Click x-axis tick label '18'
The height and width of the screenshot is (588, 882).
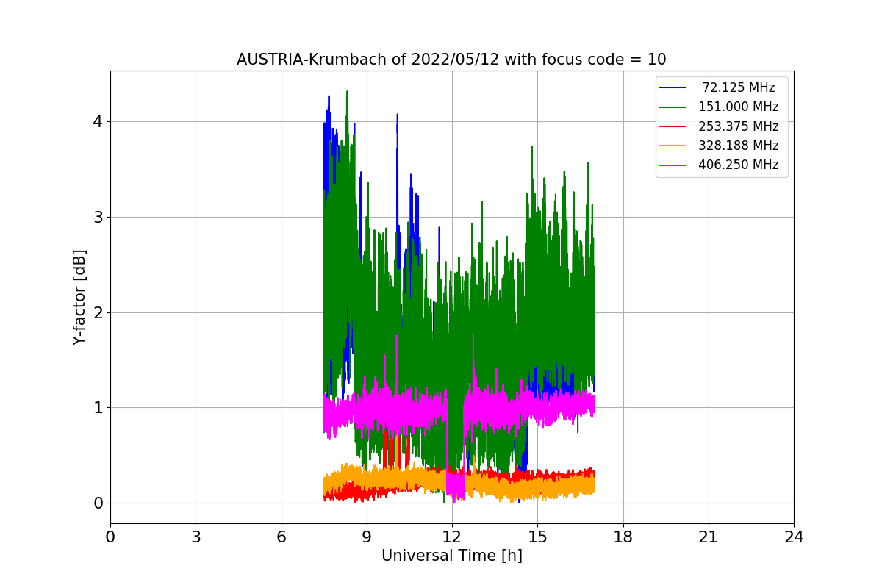(x=623, y=537)
